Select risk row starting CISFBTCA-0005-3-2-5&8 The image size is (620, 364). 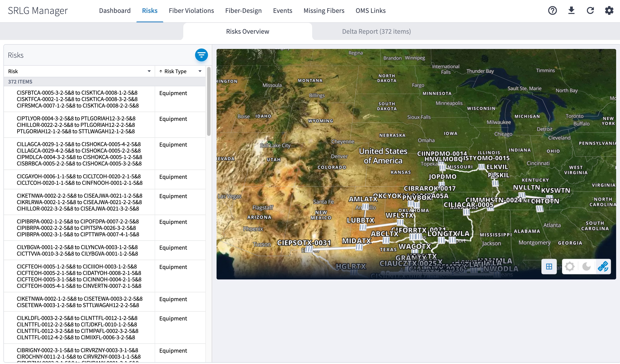[105, 99]
